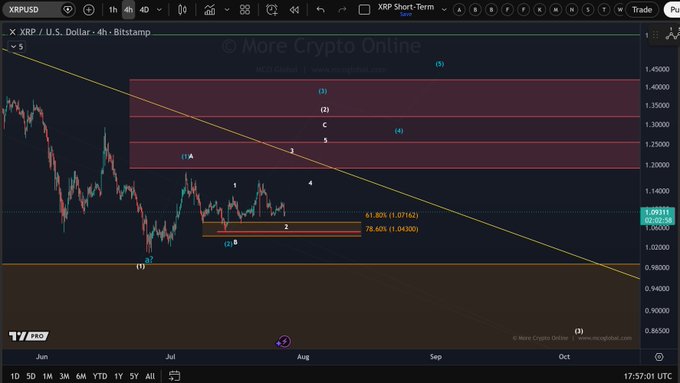The height and width of the screenshot is (383, 680).
Task: Expand the indicators favorites dropdown arrow
Action: pos(226,10)
